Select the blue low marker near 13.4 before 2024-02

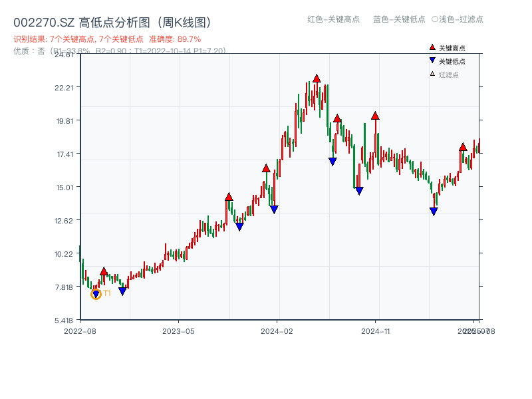[x=274, y=209]
